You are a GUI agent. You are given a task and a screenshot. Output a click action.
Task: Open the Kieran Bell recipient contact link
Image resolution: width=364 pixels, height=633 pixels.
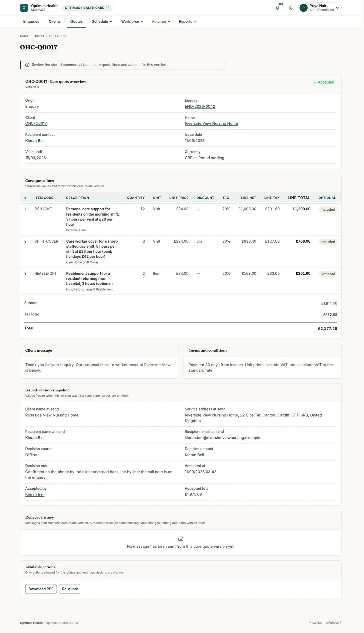click(35, 141)
